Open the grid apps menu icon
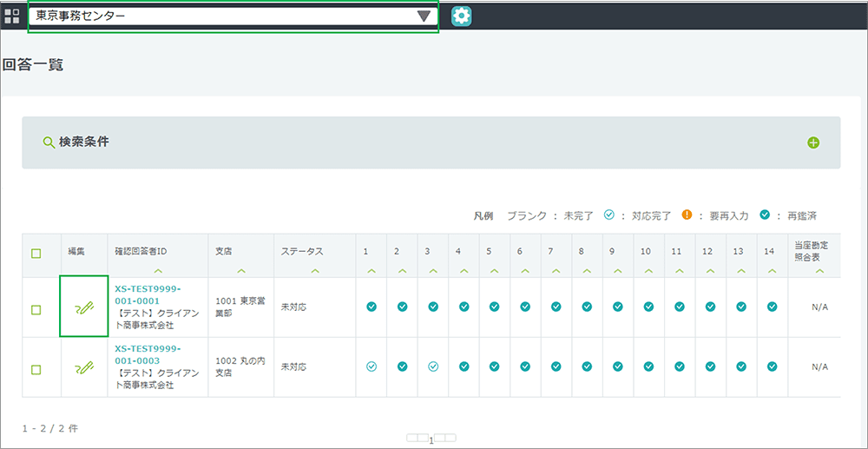This screenshot has height=449, width=868. 12,16
